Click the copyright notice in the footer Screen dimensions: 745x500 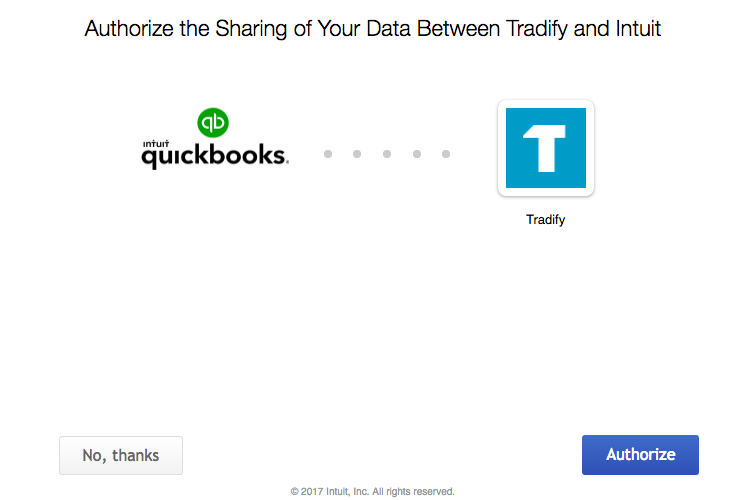click(x=372, y=491)
